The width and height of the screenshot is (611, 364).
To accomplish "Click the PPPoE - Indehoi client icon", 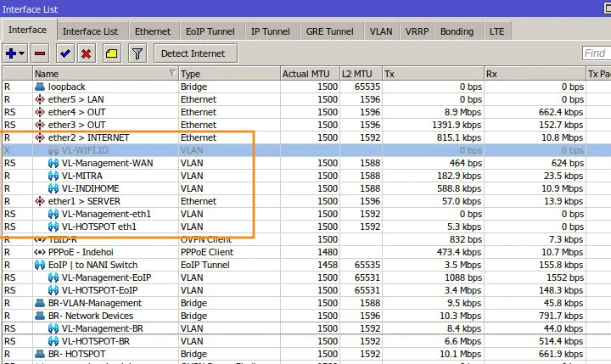I will (40, 252).
